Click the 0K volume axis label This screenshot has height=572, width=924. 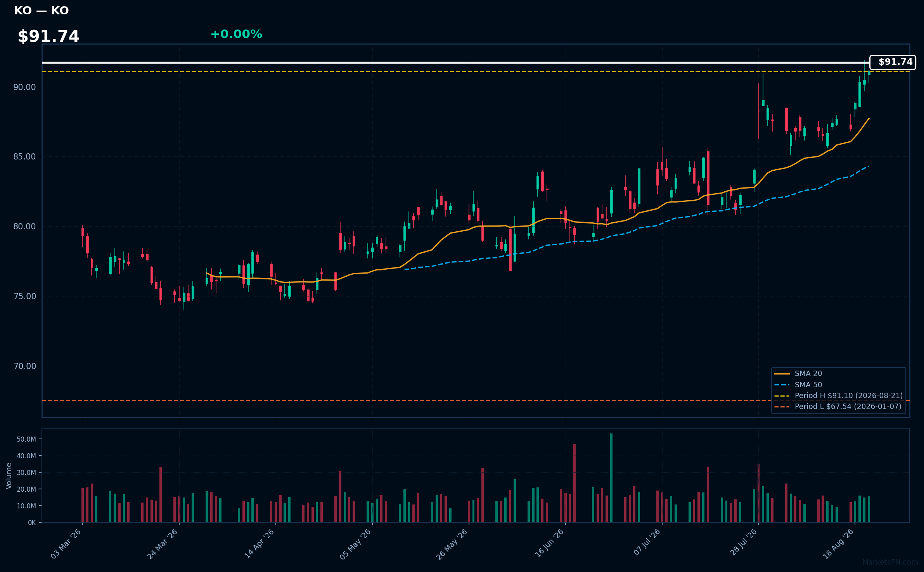(x=32, y=523)
